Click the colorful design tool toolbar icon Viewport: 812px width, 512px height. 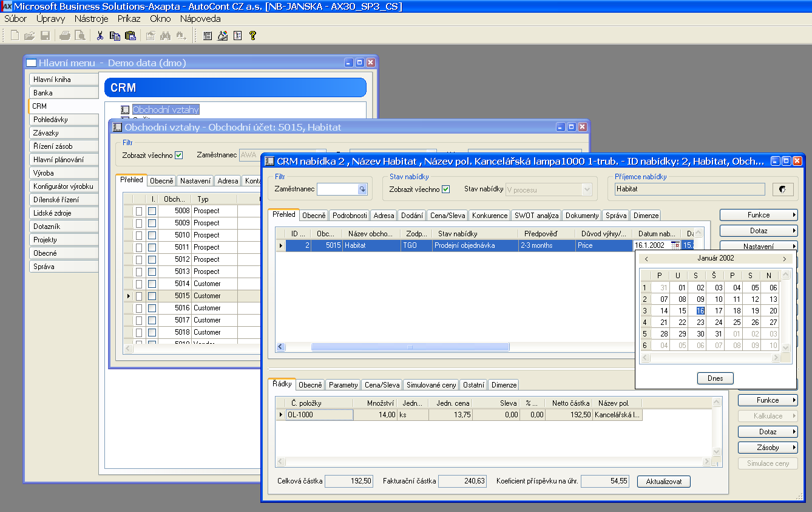click(x=223, y=36)
